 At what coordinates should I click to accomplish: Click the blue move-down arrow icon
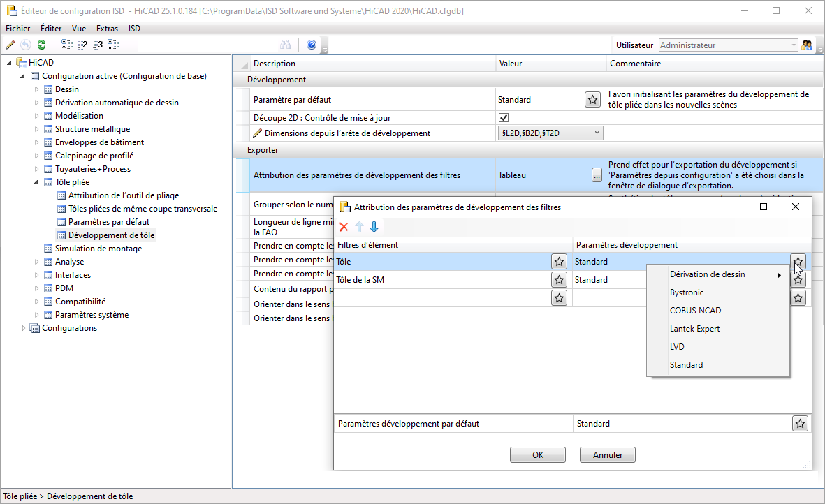(374, 227)
